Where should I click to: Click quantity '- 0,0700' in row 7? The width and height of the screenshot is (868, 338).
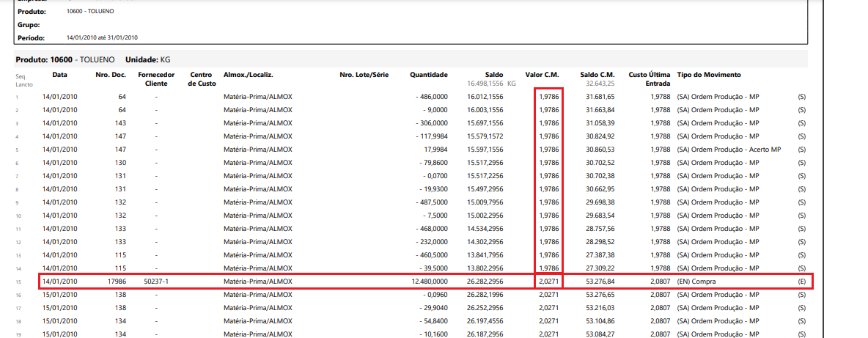pos(435,176)
